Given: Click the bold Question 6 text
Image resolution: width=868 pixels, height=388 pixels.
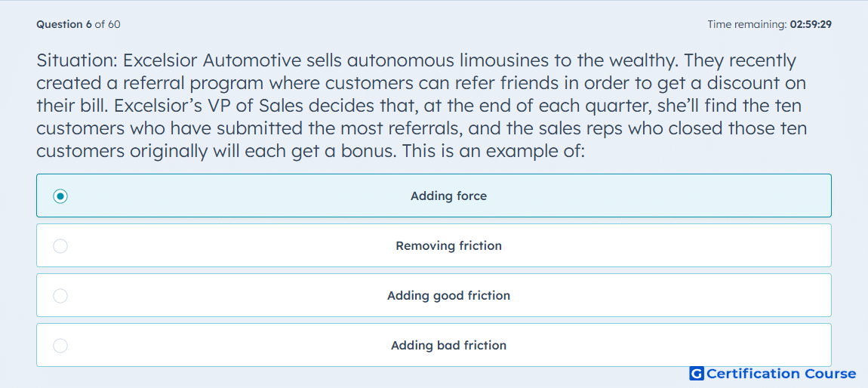Looking at the screenshot, I should click(64, 24).
